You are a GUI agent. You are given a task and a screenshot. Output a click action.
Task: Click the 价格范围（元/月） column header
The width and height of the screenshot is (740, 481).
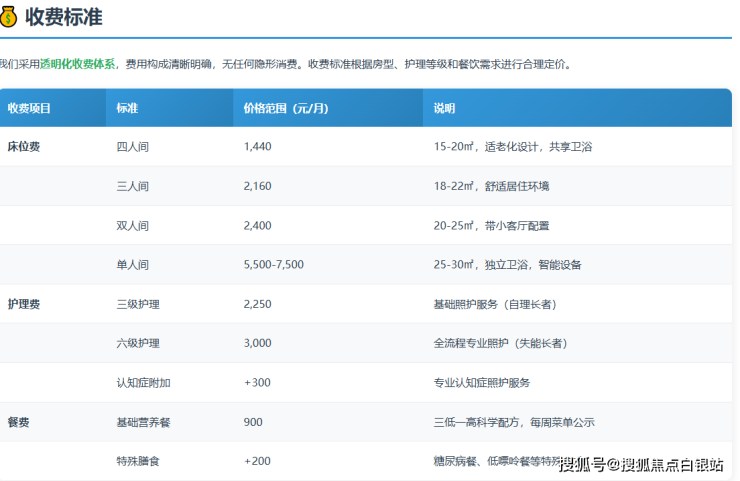coord(286,108)
